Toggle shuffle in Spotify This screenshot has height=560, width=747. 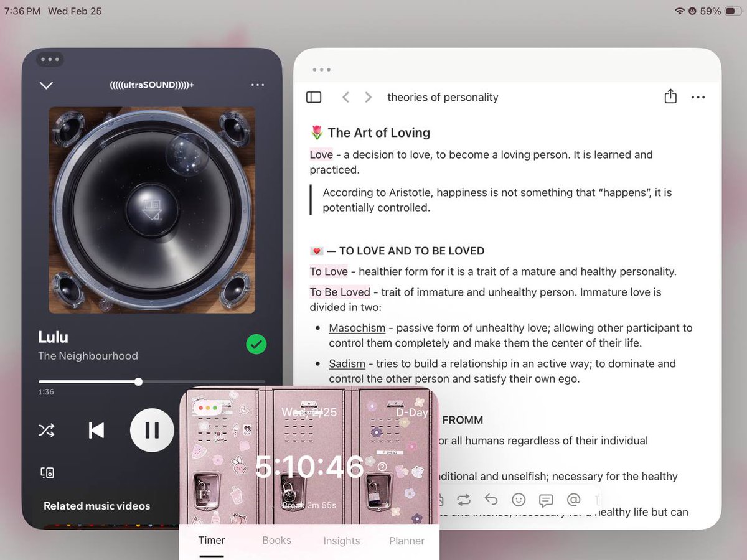click(47, 430)
